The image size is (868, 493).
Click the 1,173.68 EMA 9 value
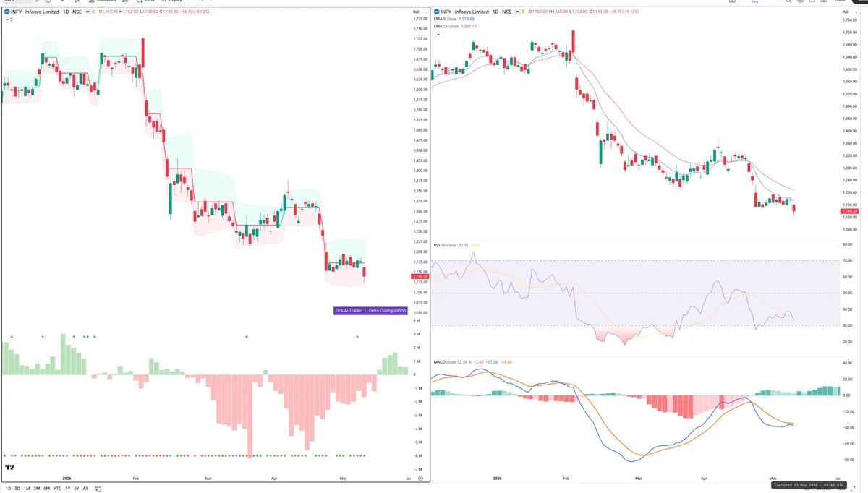coord(467,20)
